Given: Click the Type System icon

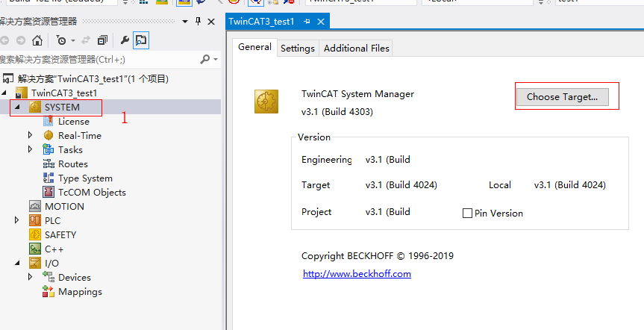Looking at the screenshot, I should [x=49, y=178].
